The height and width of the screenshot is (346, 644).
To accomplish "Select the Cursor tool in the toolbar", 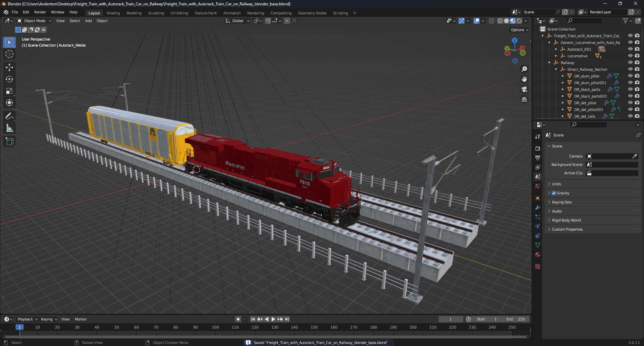I will pyautogui.click(x=9, y=54).
